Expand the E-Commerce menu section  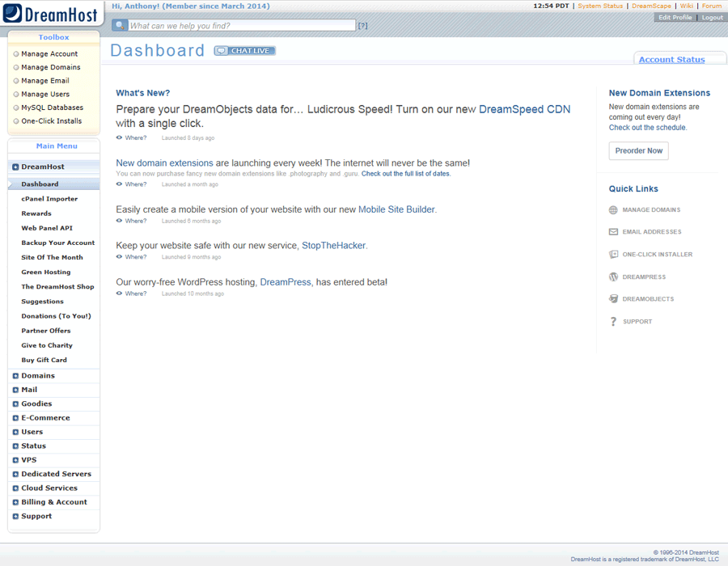click(x=15, y=418)
